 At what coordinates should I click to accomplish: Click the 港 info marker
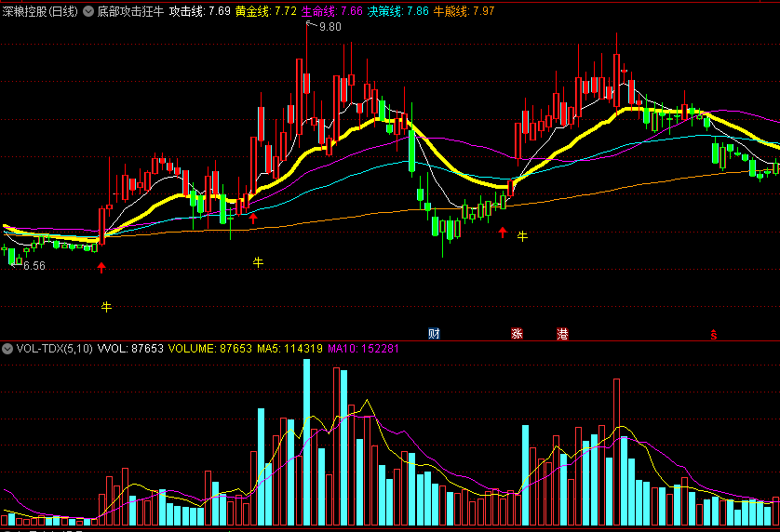point(562,334)
